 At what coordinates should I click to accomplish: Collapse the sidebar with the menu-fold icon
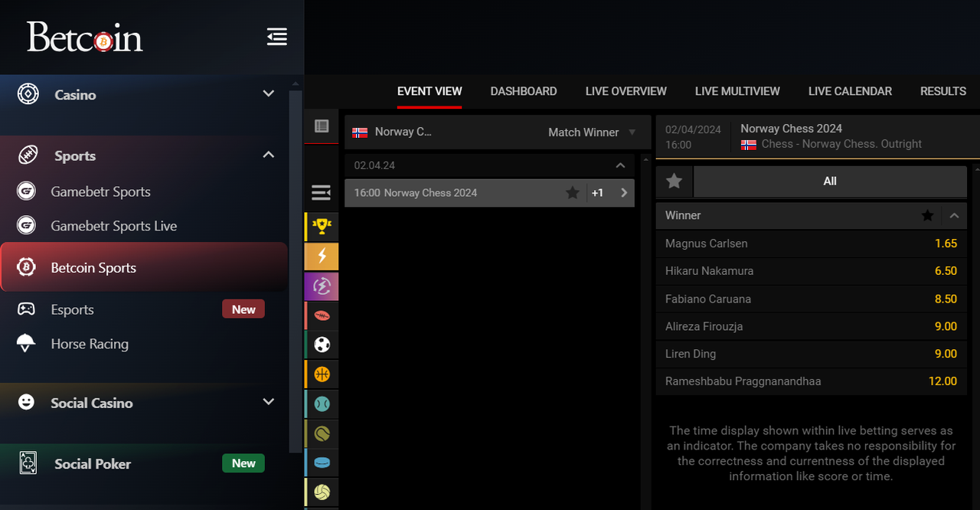[x=277, y=37]
